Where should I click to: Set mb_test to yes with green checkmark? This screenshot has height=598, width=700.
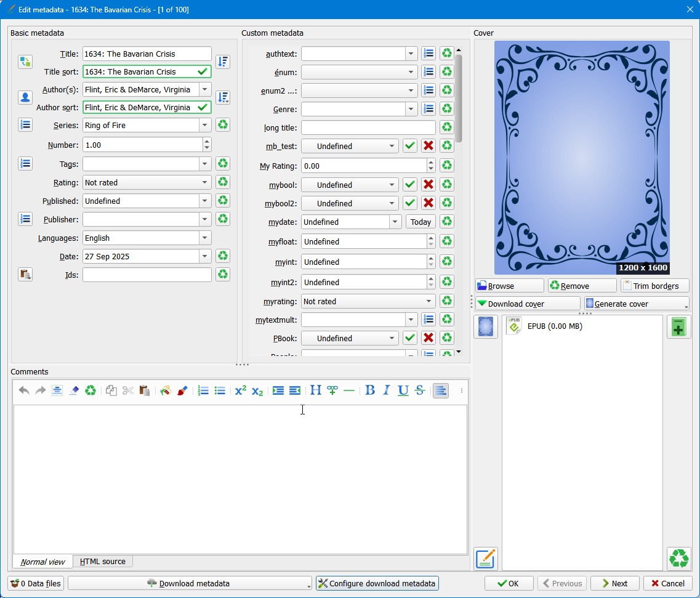click(x=410, y=146)
